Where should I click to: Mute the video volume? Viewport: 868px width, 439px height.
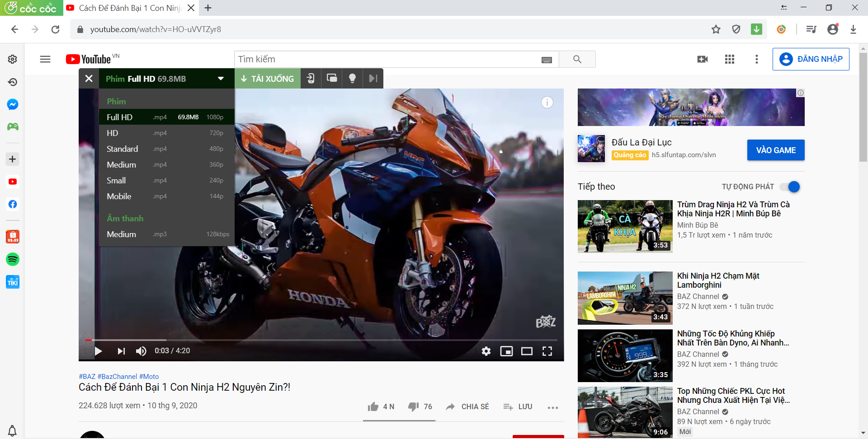141,351
